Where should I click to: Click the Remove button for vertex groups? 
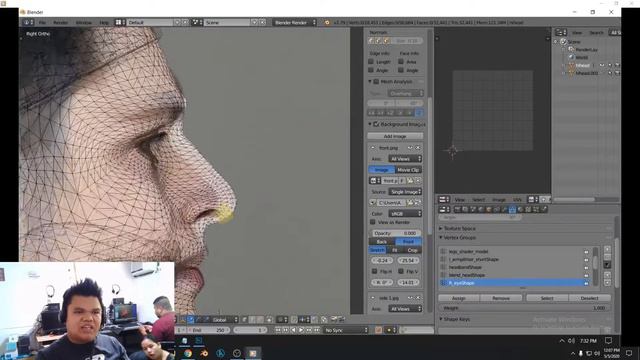[x=501, y=298]
